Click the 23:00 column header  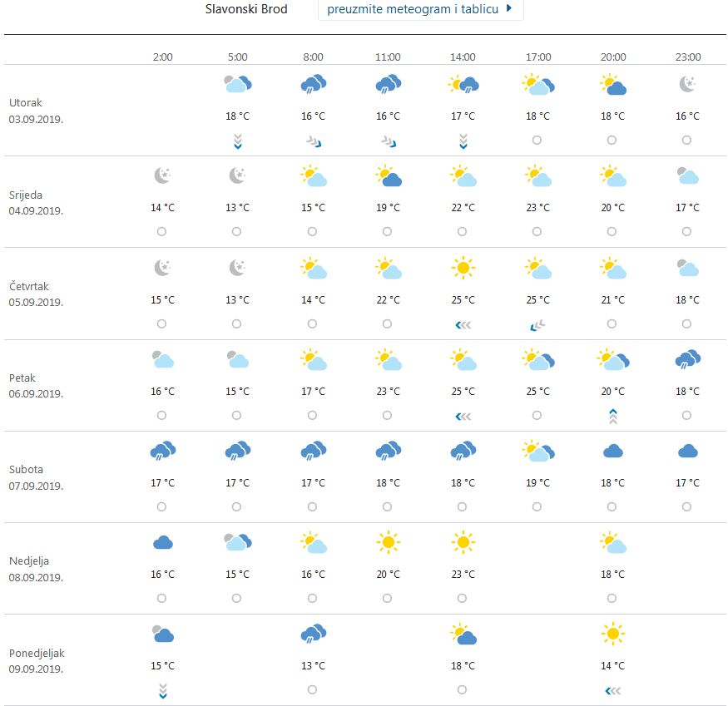click(687, 57)
